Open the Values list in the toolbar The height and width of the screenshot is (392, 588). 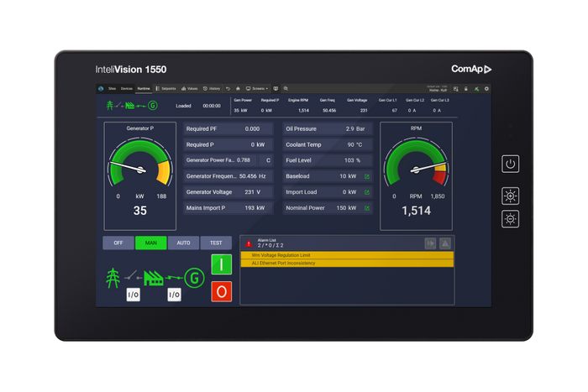point(190,88)
